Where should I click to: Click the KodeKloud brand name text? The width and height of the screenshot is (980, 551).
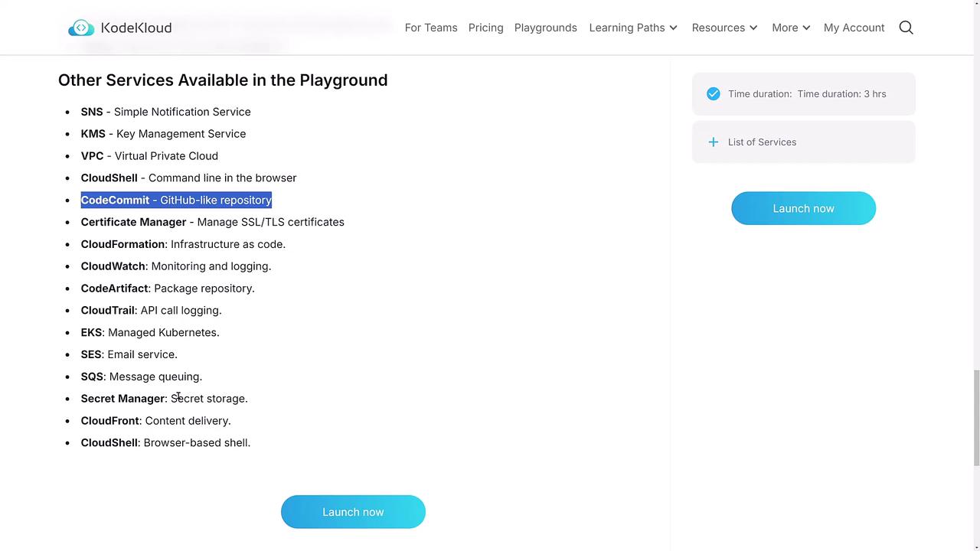pos(136,28)
